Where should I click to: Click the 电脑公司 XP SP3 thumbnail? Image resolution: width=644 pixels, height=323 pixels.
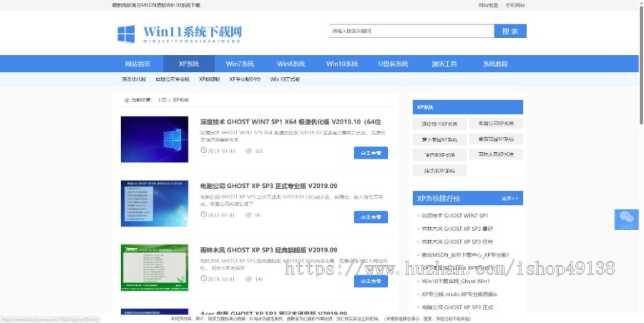155,203
